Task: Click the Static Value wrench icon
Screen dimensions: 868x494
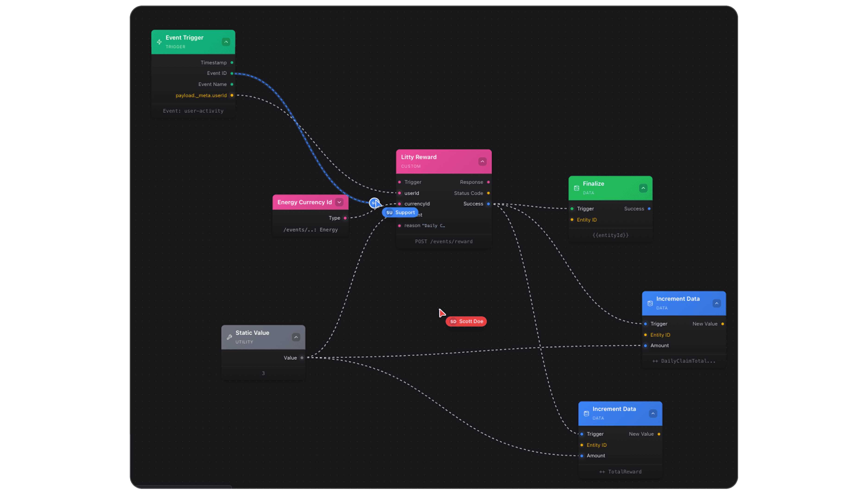Action: [229, 337]
